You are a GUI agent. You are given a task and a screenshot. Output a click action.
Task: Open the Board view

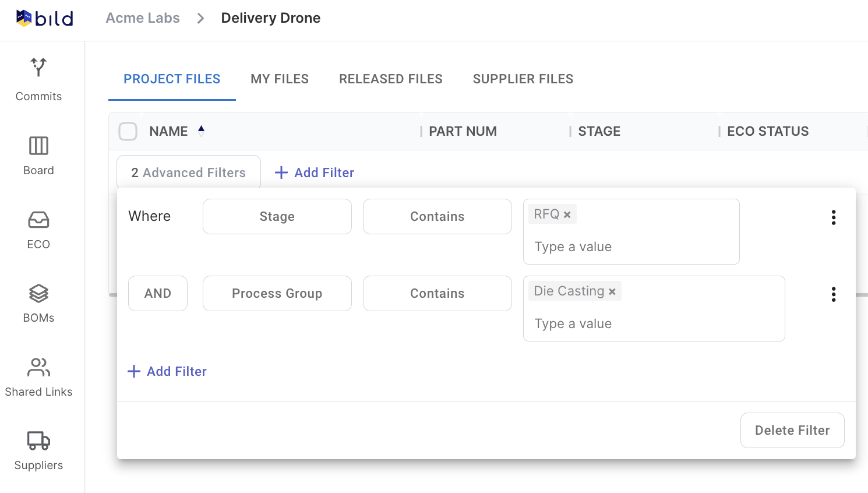[x=38, y=153]
